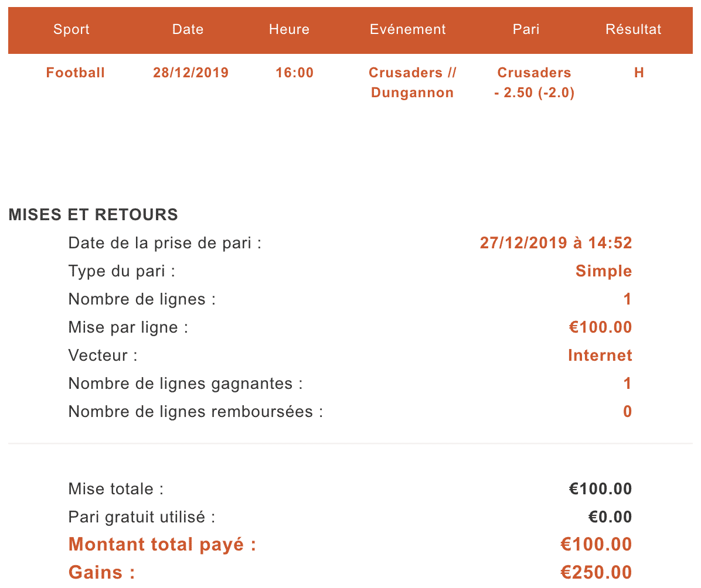701x588 pixels.
Task: Open the Crusaders // Dungannon event
Action: pyautogui.click(x=412, y=83)
